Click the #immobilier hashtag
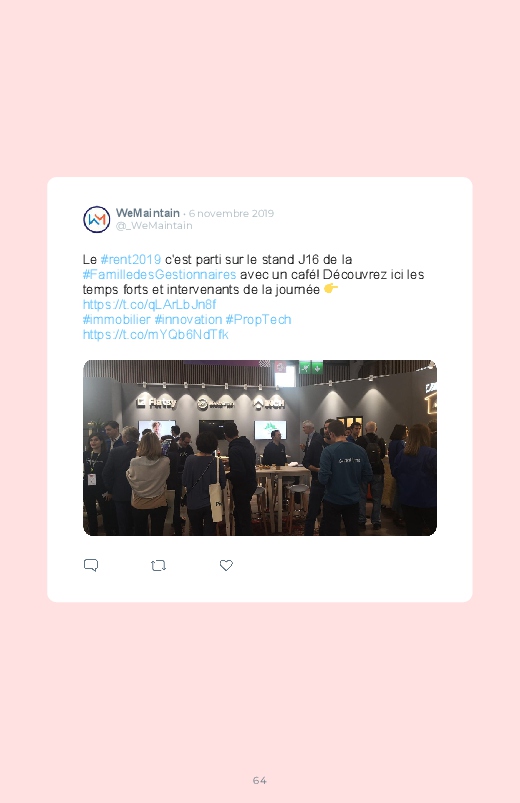Image resolution: width=520 pixels, height=803 pixels. tap(116, 320)
